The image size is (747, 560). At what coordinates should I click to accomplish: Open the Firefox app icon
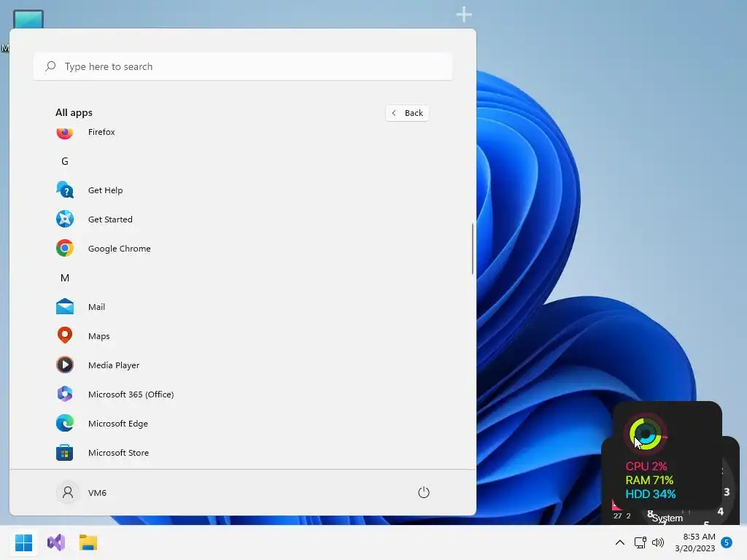[65, 133]
